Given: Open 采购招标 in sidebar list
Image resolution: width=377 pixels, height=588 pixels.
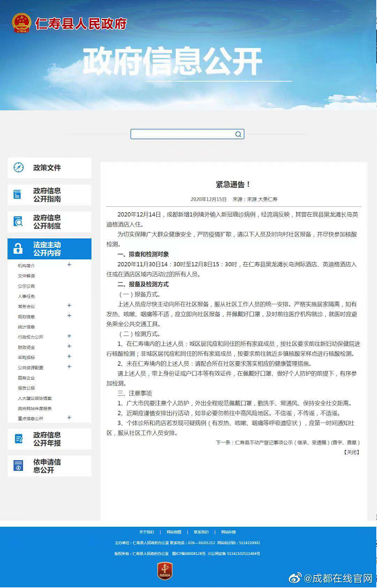Looking at the screenshot, I should click(26, 358).
